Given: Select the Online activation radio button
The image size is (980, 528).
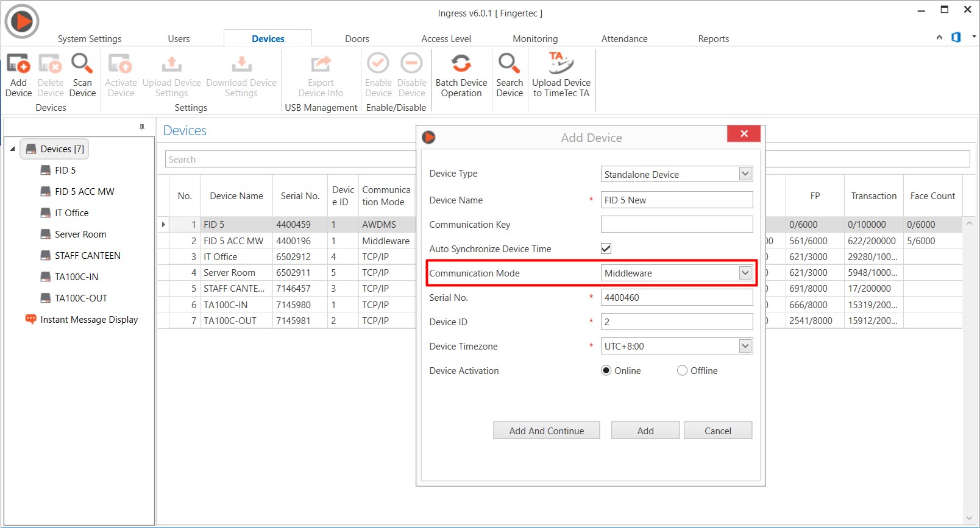Looking at the screenshot, I should pyautogui.click(x=606, y=371).
